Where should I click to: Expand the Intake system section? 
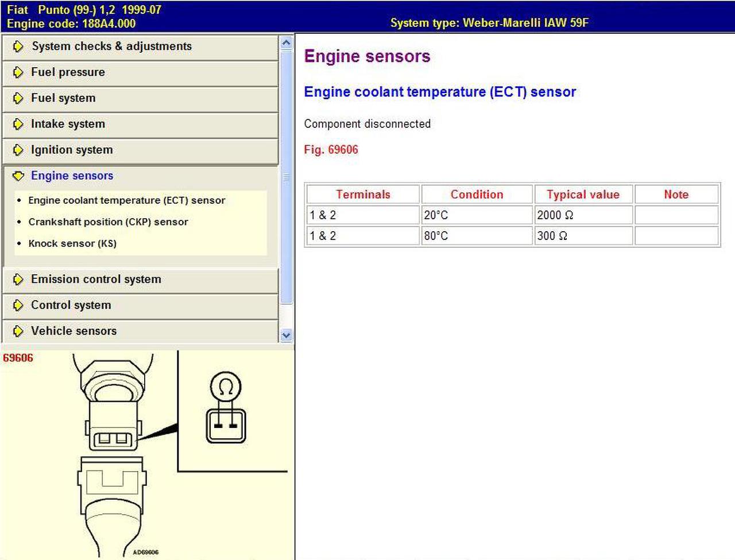click(140, 124)
